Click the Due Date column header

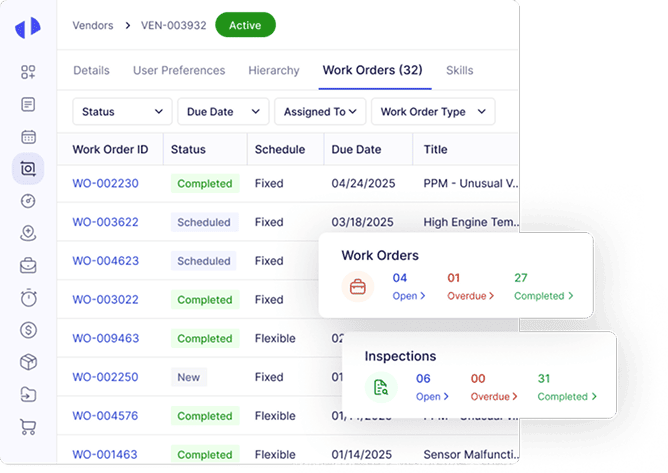point(356,150)
